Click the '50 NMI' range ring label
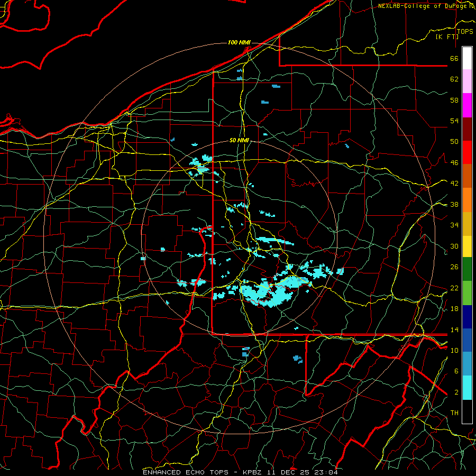476x476 pixels. [x=239, y=140]
